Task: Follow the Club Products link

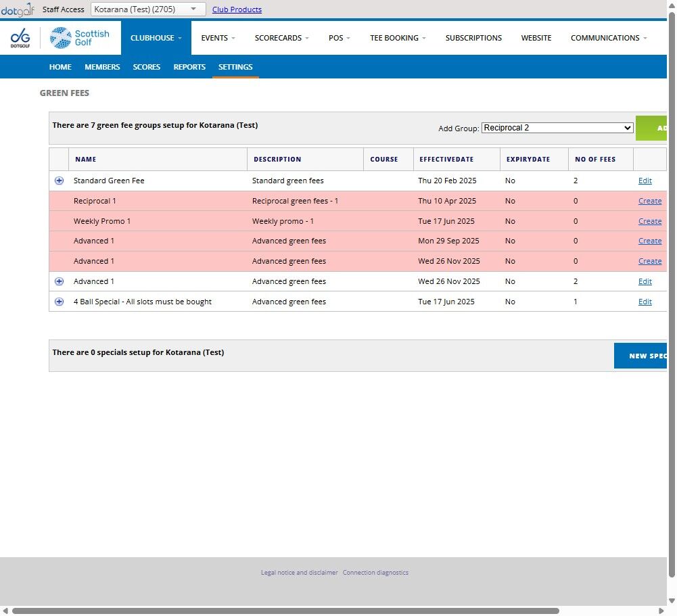Action: click(x=237, y=9)
